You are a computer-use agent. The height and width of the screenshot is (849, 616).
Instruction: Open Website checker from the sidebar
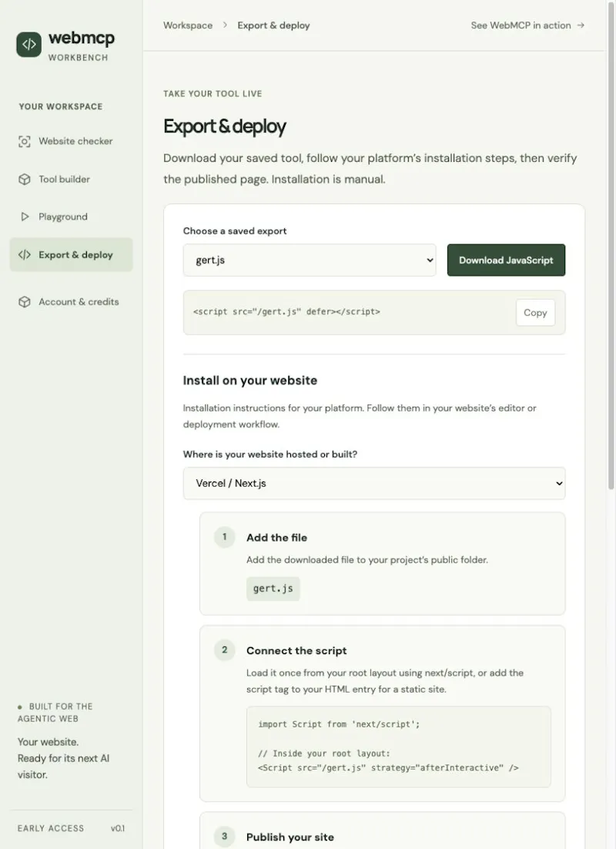[x=71, y=141]
